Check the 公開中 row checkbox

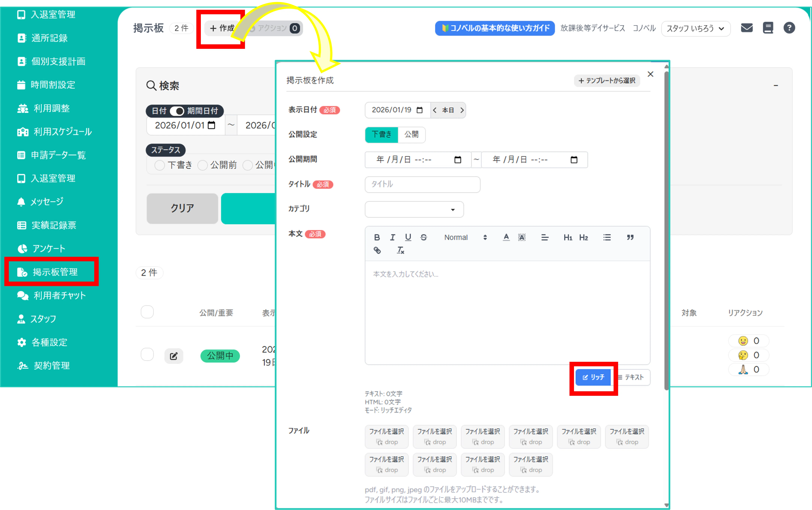[147, 354]
